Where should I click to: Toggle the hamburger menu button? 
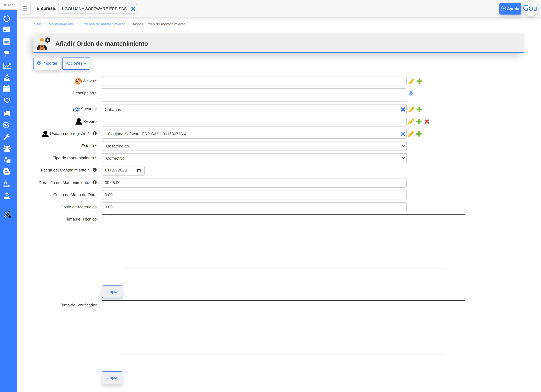(x=25, y=9)
